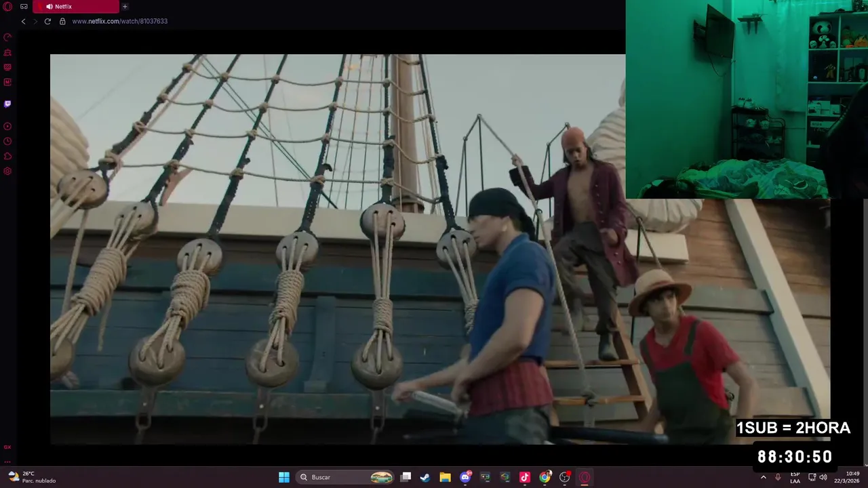Open the clock showing 10:49
The height and width of the screenshot is (488, 868).
point(848,477)
